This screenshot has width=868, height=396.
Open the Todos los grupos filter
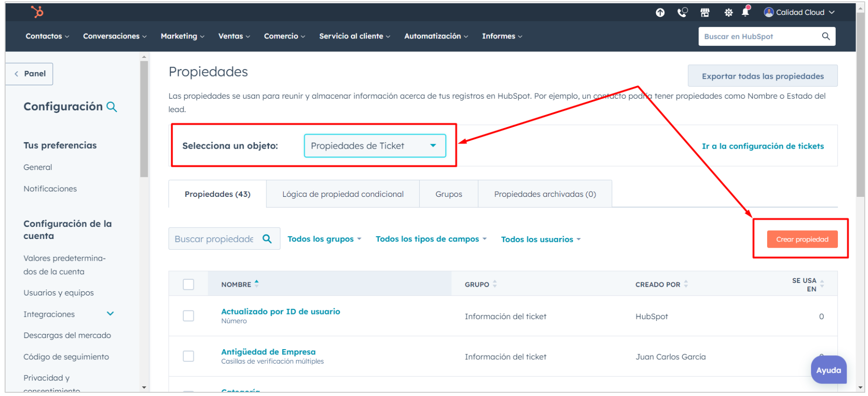tap(324, 239)
